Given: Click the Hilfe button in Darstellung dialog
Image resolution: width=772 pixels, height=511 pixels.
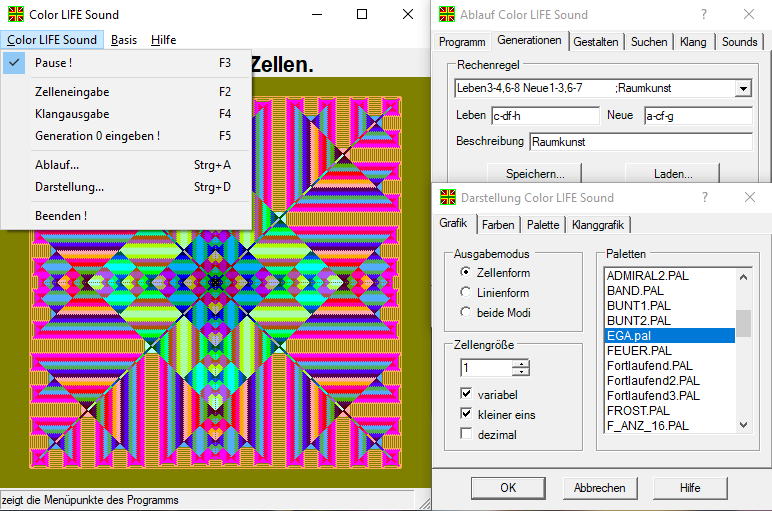Looking at the screenshot, I should point(690,488).
